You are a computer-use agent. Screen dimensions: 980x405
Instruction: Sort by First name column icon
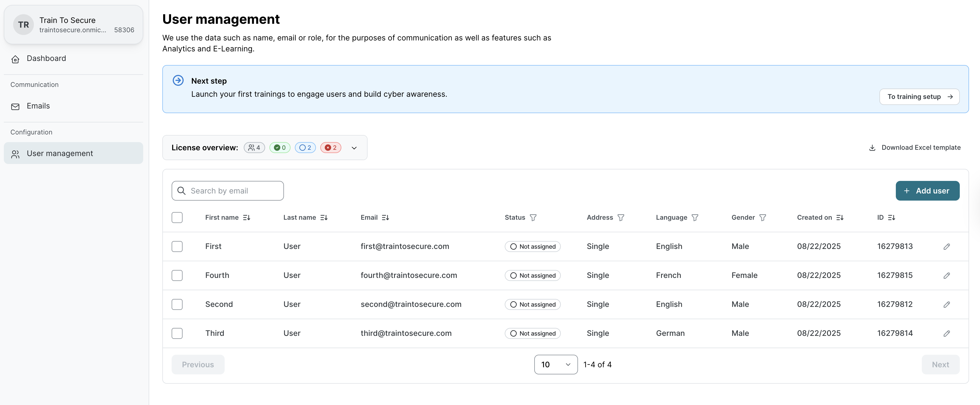click(247, 218)
